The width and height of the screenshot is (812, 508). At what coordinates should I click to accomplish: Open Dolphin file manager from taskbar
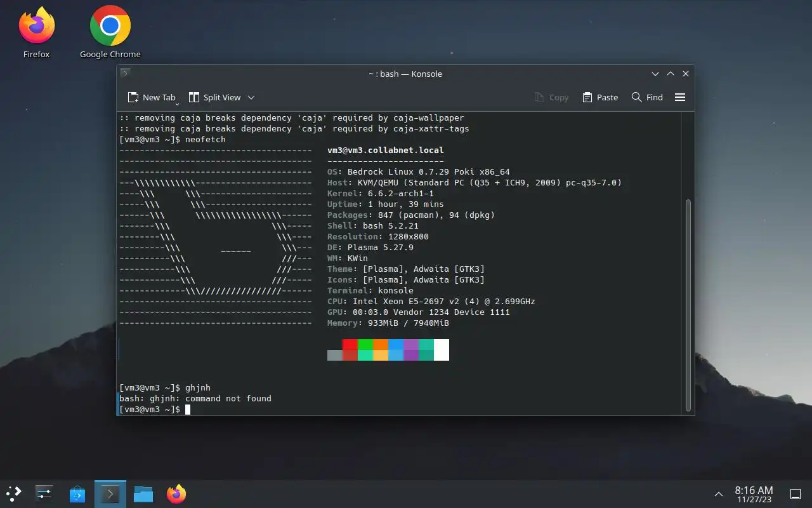[x=143, y=493]
